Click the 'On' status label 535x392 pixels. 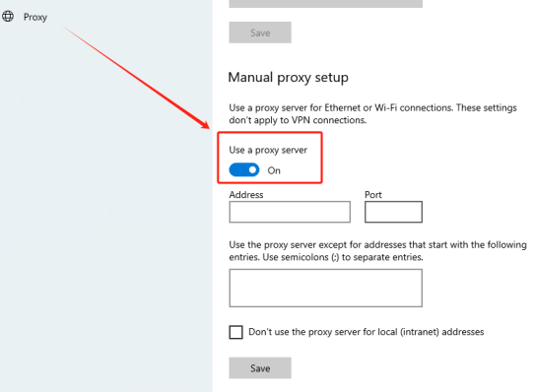click(274, 170)
